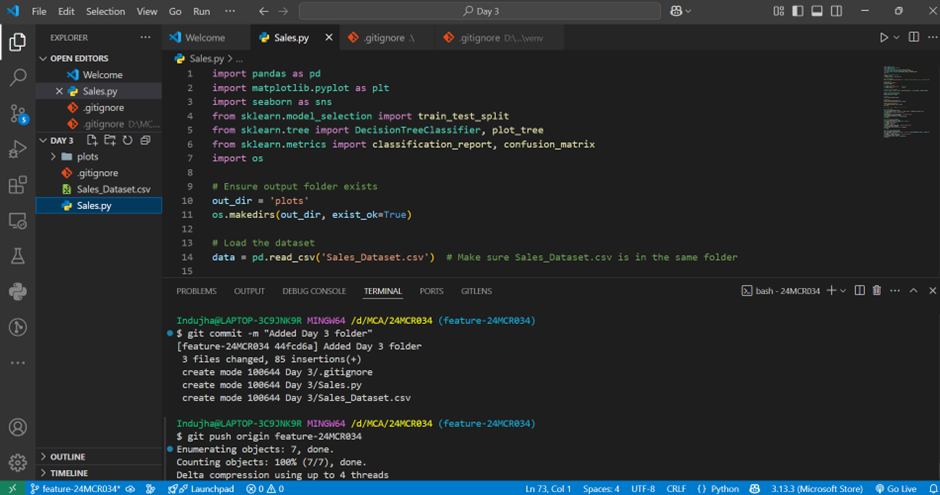This screenshot has width=940, height=495.
Task: Open the Explorer view in activity bar
Action: click(x=18, y=42)
